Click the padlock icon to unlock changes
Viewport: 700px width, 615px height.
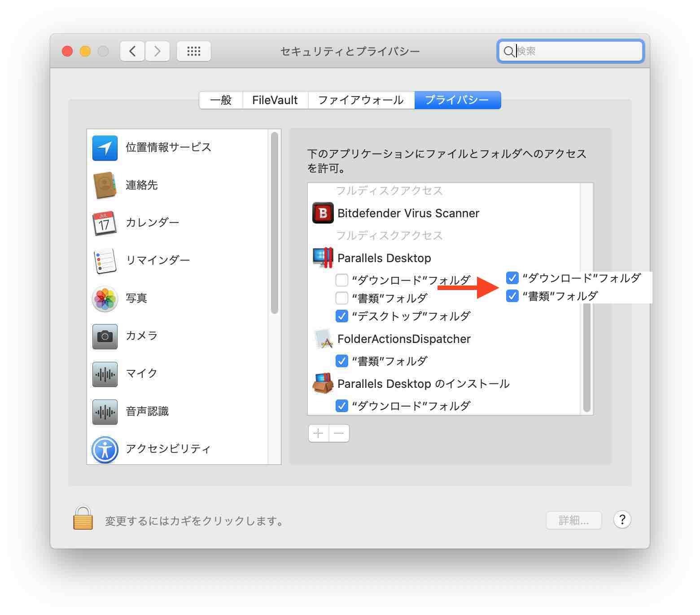pos(83,518)
